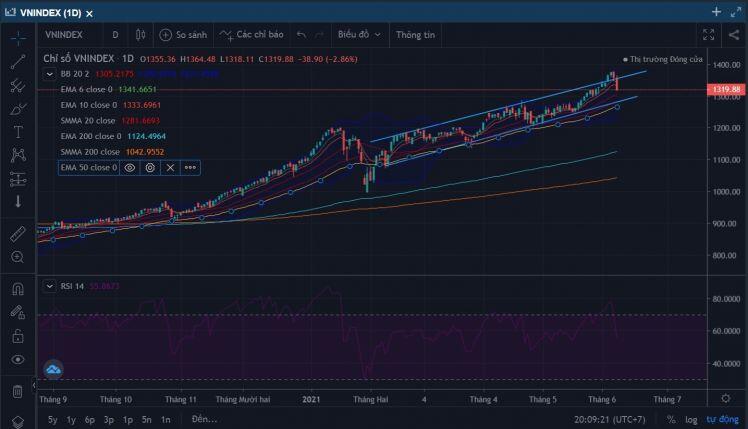Open EMA 50 indicator settings gear
The image size is (748, 429).
point(150,167)
